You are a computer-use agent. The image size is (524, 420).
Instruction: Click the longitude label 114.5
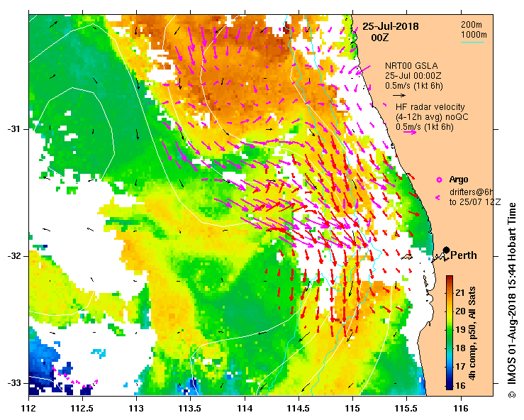click(x=299, y=409)
